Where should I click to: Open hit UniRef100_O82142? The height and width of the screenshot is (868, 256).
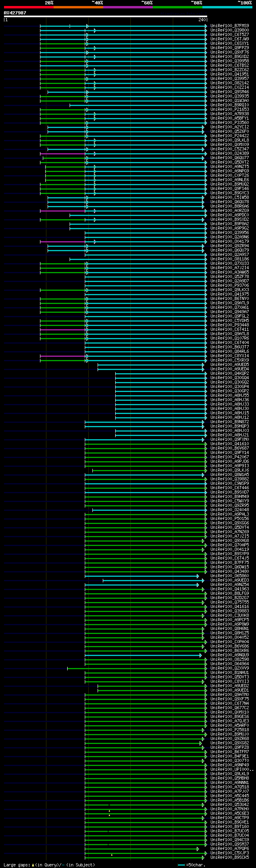[230, 83]
